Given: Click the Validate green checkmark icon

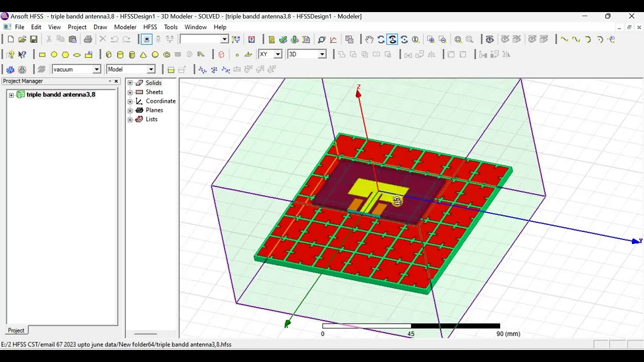Looking at the screenshot, I should pyautogui.click(x=283, y=39).
